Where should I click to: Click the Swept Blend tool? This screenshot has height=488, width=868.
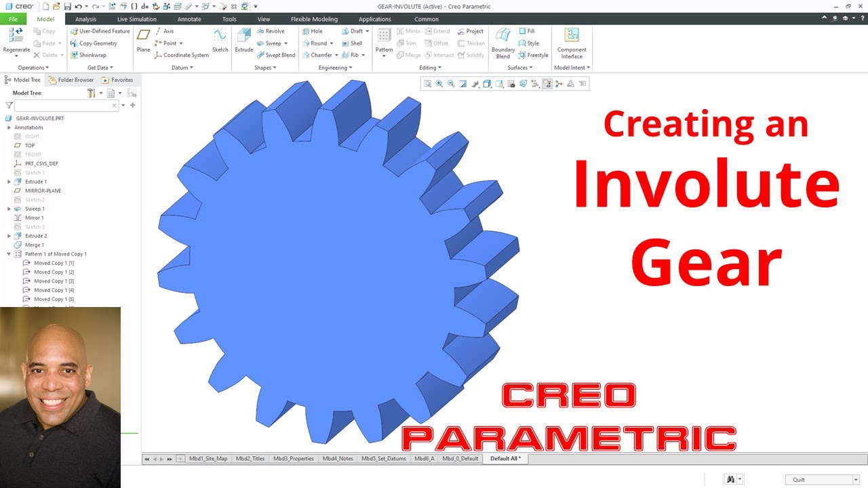point(275,55)
